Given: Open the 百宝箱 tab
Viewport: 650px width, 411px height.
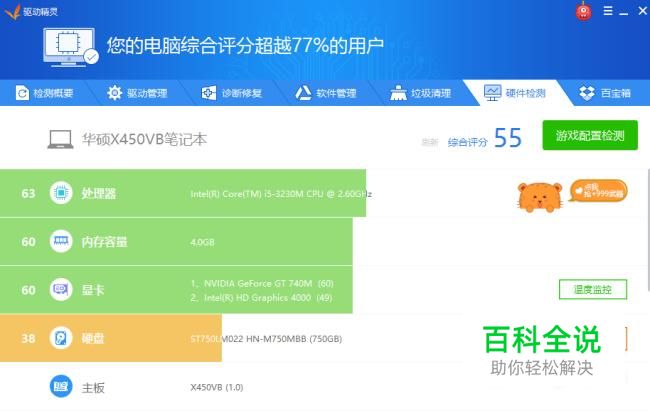Looking at the screenshot, I should tap(605, 93).
